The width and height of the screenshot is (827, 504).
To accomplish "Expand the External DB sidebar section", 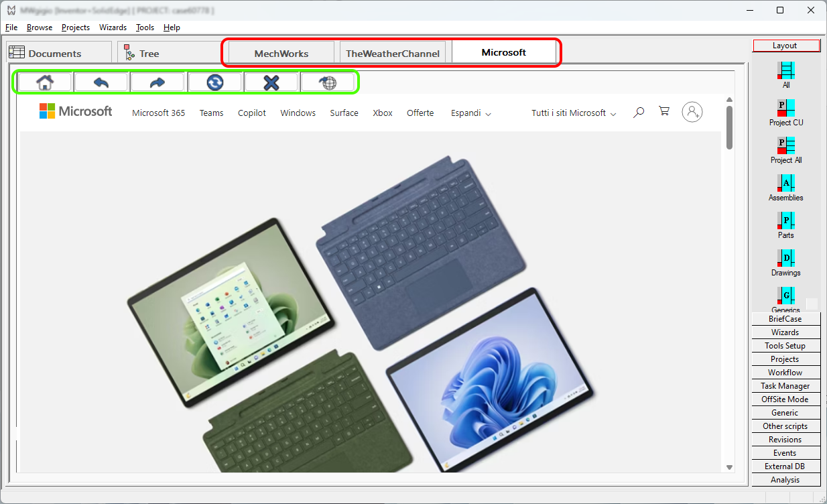I will point(785,466).
